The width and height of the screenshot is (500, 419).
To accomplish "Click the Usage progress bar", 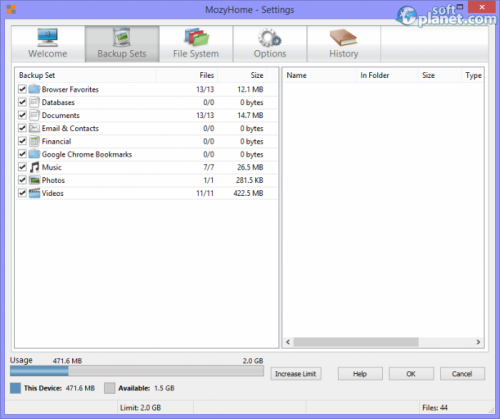I will tap(137, 371).
